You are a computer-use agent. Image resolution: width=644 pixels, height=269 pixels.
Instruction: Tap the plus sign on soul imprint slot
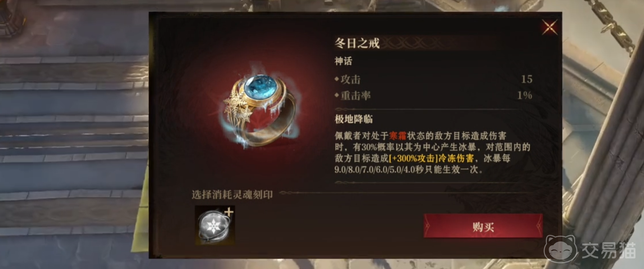tap(229, 212)
